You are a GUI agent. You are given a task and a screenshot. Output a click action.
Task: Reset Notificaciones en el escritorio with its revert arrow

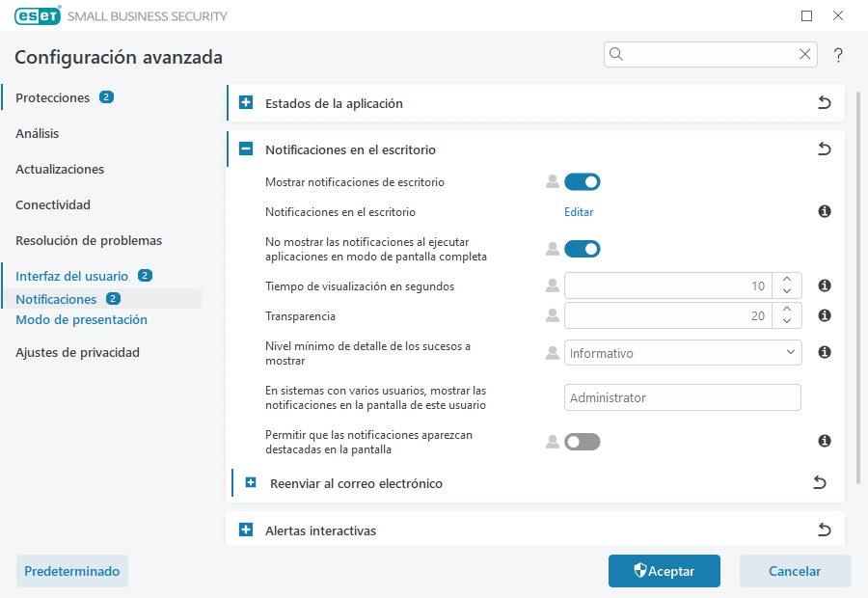(x=825, y=149)
